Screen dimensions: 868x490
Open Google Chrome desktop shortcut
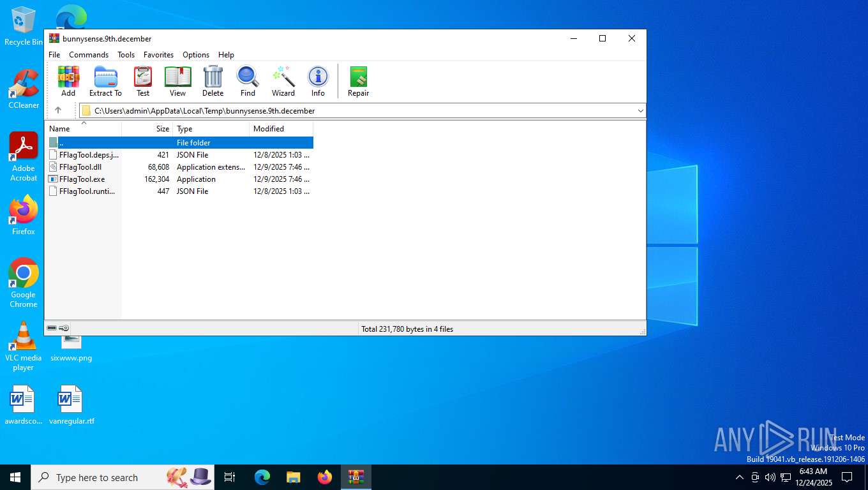24,283
